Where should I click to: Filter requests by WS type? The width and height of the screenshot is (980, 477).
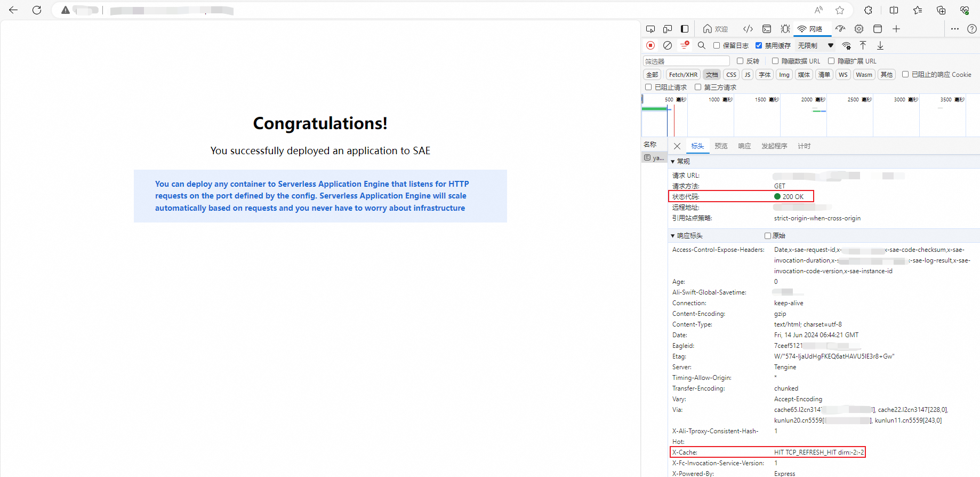(843, 75)
